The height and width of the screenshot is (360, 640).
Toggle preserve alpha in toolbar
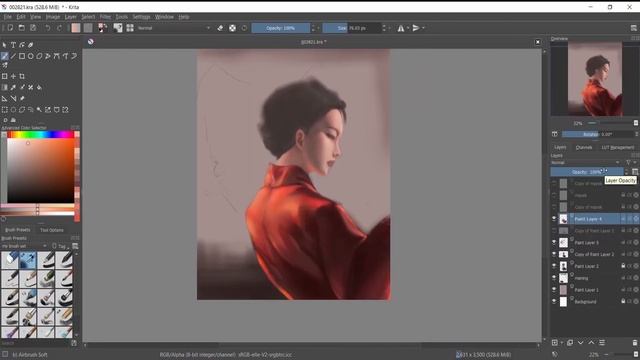232,28
